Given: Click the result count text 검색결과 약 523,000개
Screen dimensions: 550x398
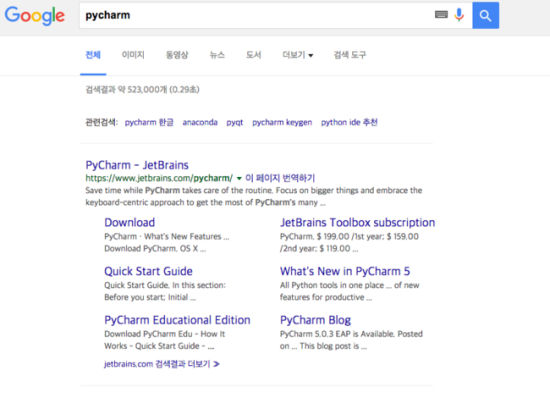Looking at the screenshot, I should click(x=126, y=90).
